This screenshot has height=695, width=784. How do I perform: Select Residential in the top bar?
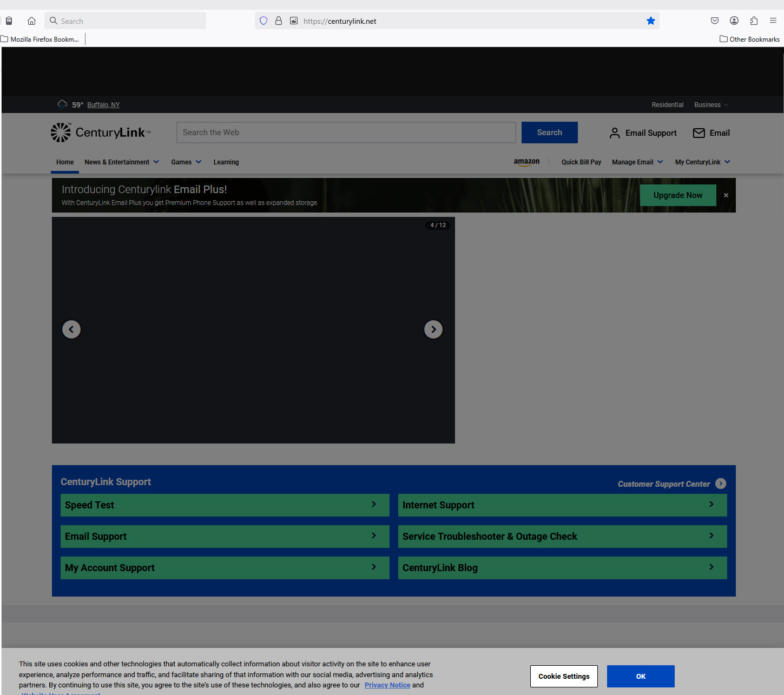click(667, 105)
